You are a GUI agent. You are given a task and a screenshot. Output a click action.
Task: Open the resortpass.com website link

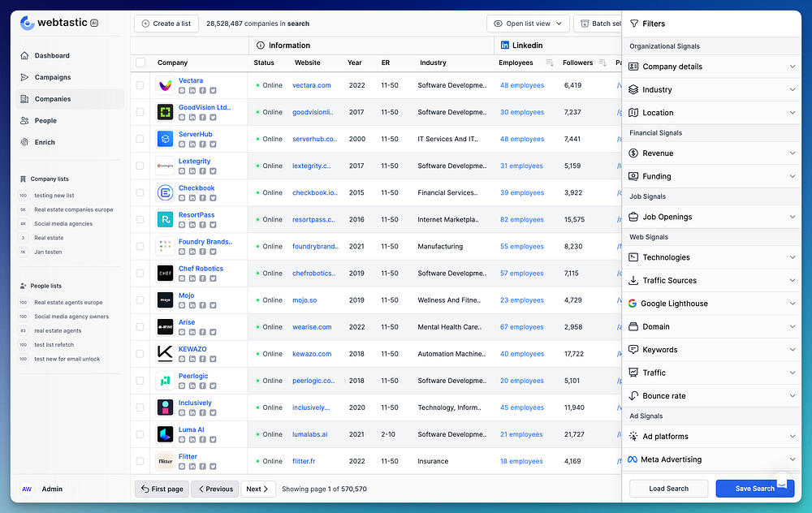coord(312,220)
